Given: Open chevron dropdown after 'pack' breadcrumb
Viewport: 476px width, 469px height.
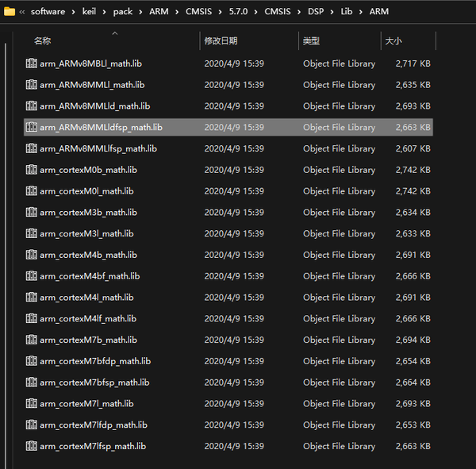Looking at the screenshot, I should [x=140, y=12].
